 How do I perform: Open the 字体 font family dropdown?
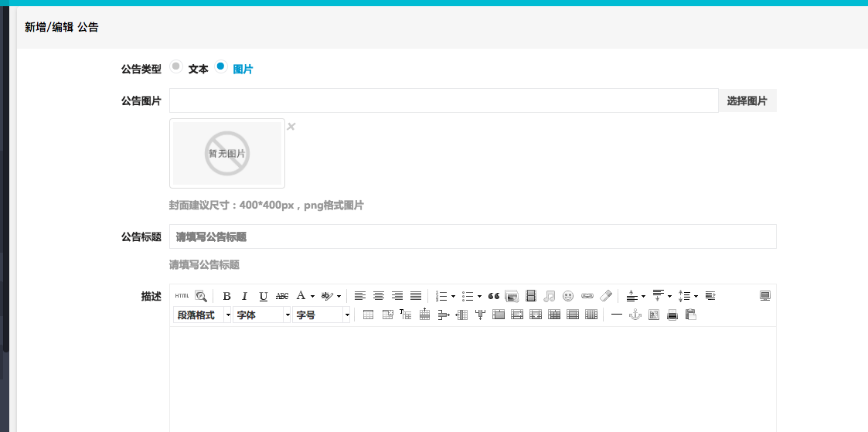click(261, 315)
